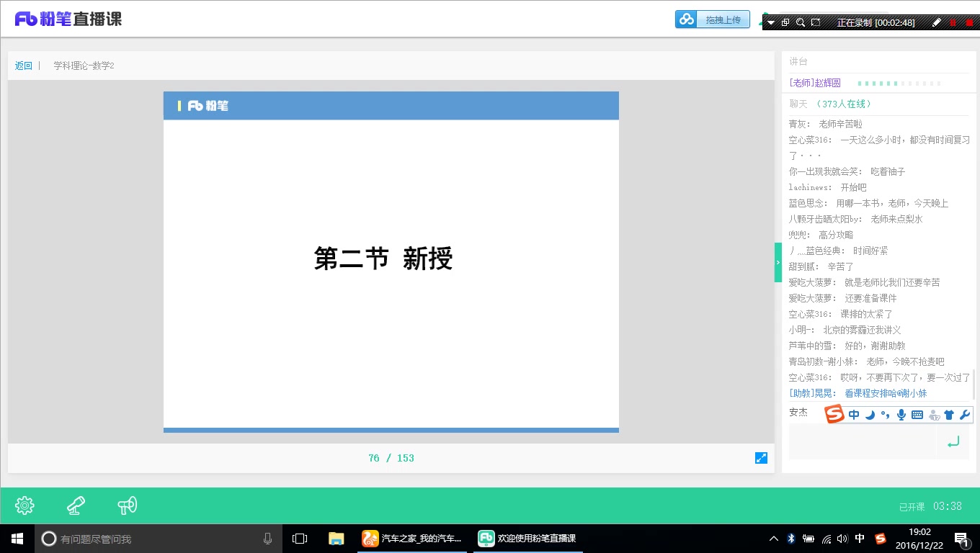Open Task View on taskbar
The image size is (980, 553).
tap(300, 539)
